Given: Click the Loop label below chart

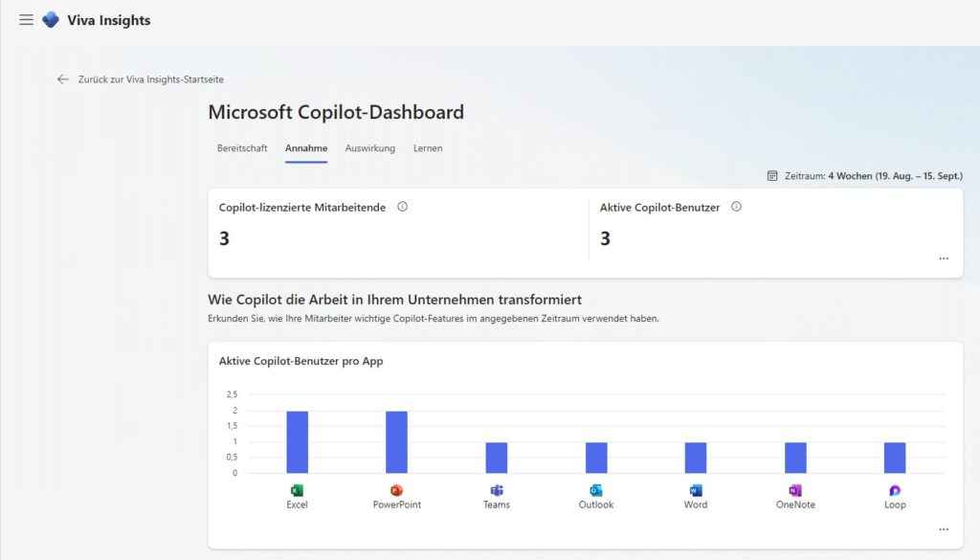Looking at the screenshot, I should coord(895,504).
